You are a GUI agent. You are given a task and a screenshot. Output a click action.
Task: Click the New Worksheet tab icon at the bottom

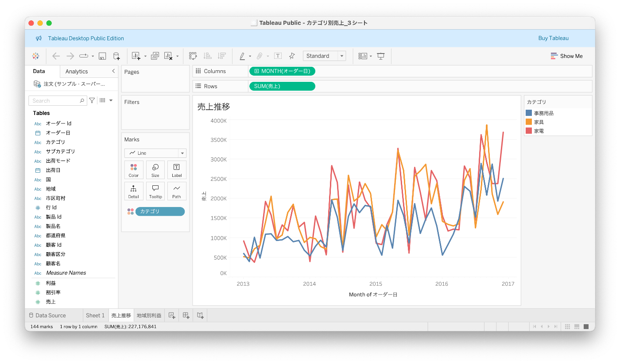pyautogui.click(x=172, y=315)
